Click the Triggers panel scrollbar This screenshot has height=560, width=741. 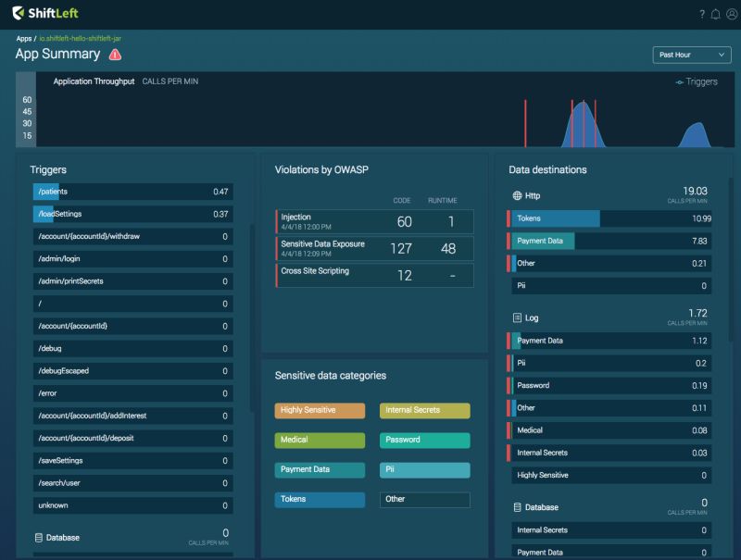tap(252, 317)
